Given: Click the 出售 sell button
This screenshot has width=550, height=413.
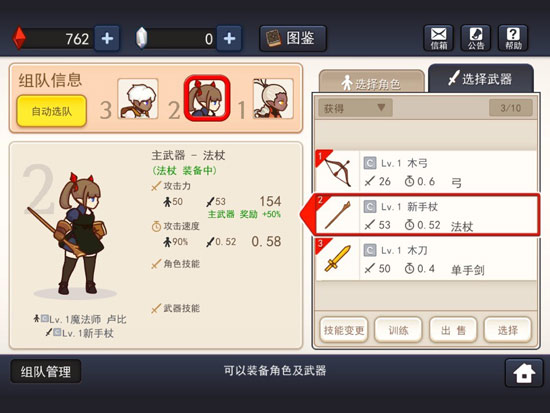Looking at the screenshot, I should coord(453,330).
